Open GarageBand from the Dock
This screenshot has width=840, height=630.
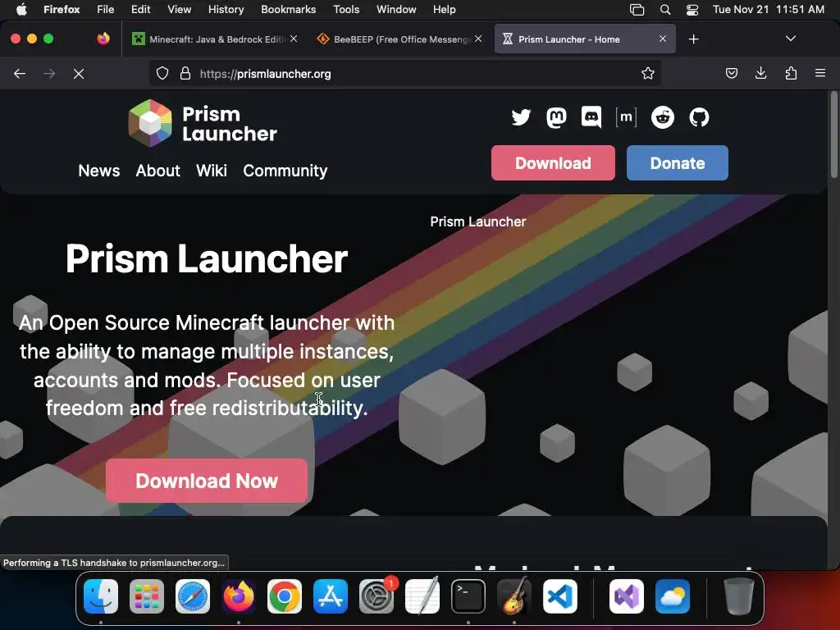pos(514,596)
